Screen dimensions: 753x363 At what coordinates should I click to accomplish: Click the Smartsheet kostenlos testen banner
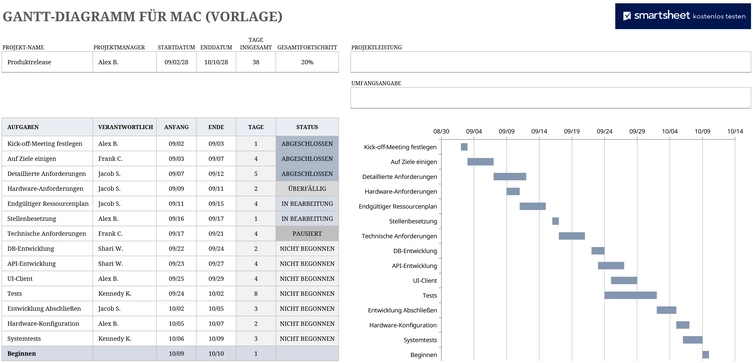(682, 16)
